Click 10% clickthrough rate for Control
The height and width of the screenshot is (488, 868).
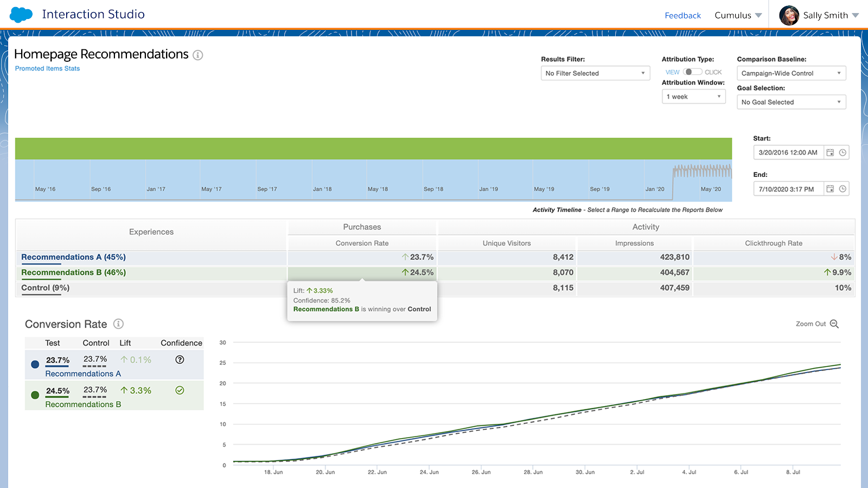coord(843,288)
